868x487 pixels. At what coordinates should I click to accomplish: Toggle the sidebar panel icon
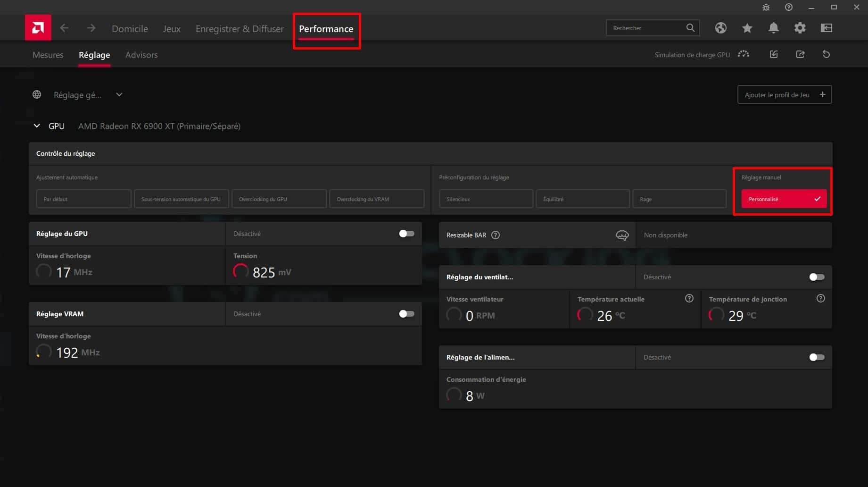tap(826, 28)
